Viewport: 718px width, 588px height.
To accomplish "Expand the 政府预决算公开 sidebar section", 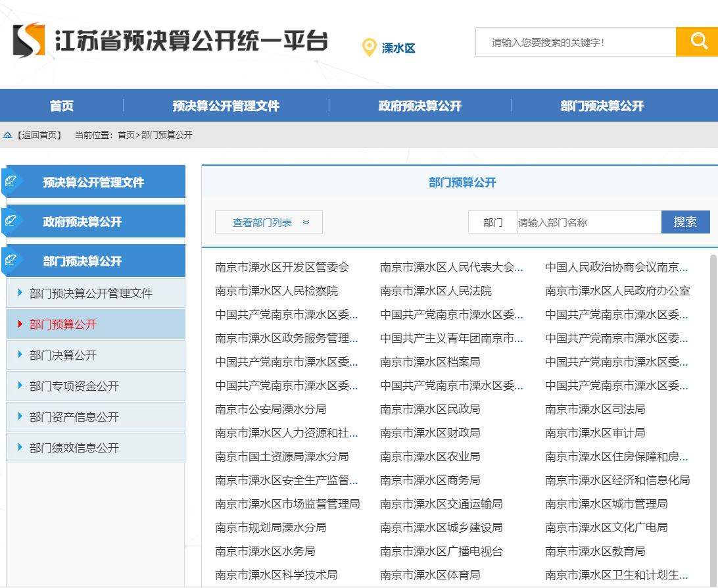I will (83, 222).
